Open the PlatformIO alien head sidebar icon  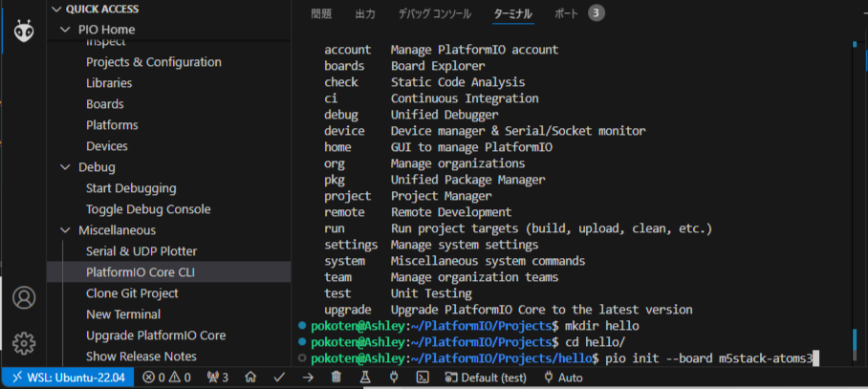(x=24, y=32)
